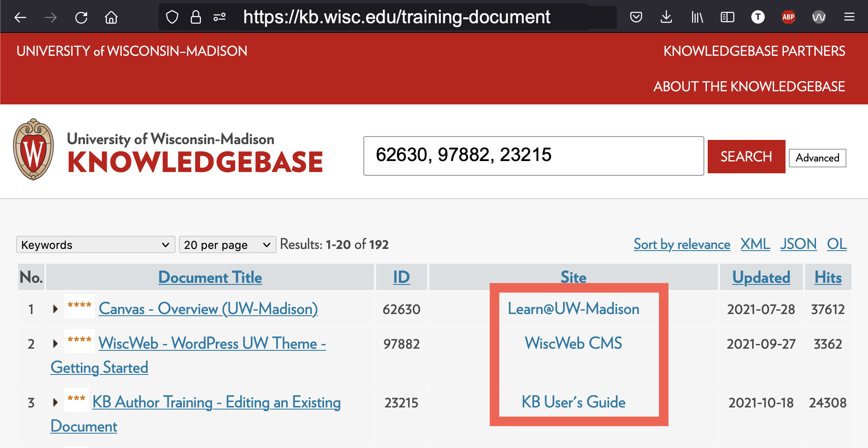Viewport: 868px width, 448px height.
Task: Open the OL results link
Action: pyautogui.click(x=837, y=244)
